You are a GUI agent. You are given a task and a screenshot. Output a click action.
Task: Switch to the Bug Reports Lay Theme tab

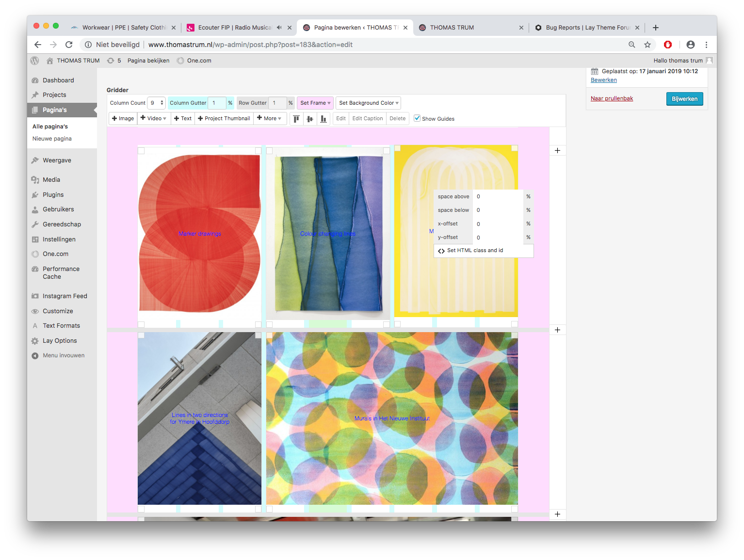pyautogui.click(x=583, y=28)
